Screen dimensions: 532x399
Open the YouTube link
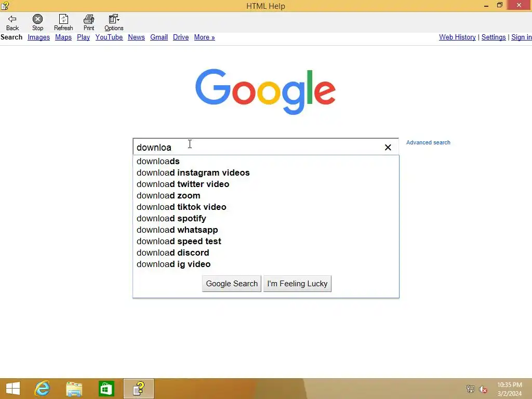pos(109,37)
